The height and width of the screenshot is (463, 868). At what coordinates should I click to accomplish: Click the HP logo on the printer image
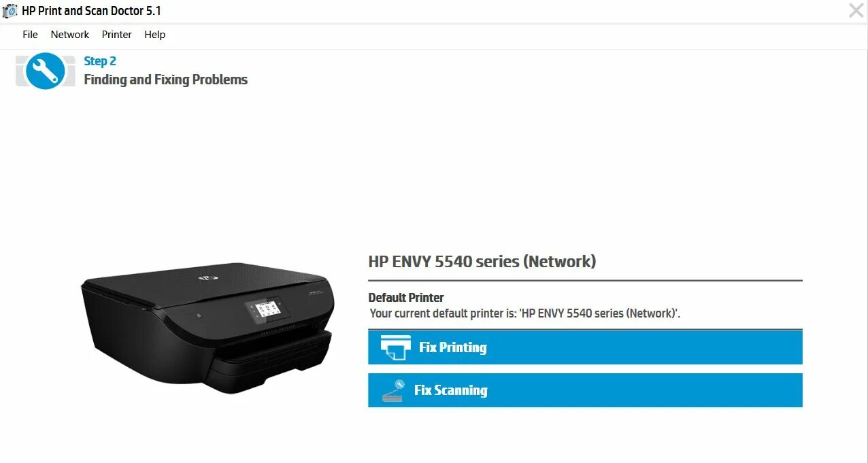point(203,277)
